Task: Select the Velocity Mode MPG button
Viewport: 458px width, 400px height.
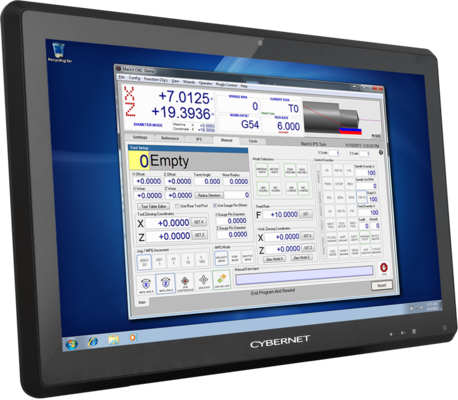Action: [221, 258]
